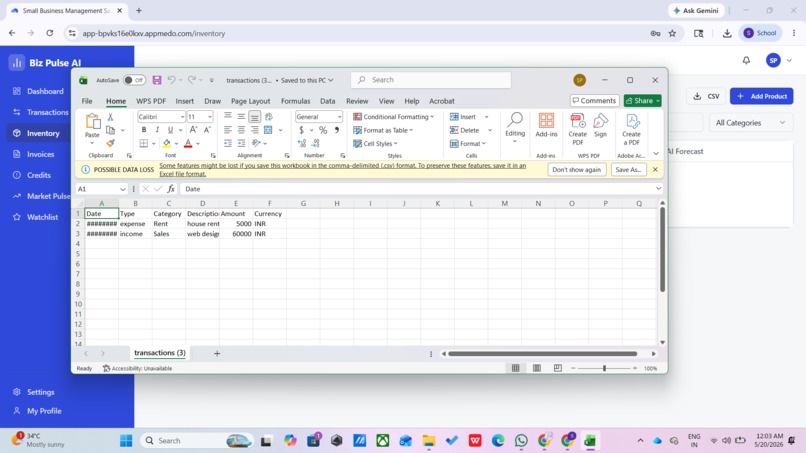Apply the red Font Color swatch
Screen dimensions: 806x453
(188, 143)
